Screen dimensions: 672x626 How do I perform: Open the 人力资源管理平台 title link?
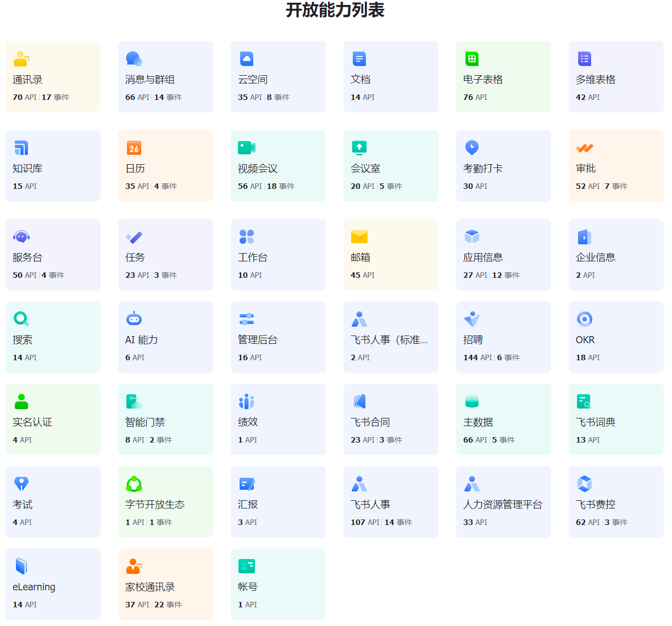pyautogui.click(x=502, y=505)
